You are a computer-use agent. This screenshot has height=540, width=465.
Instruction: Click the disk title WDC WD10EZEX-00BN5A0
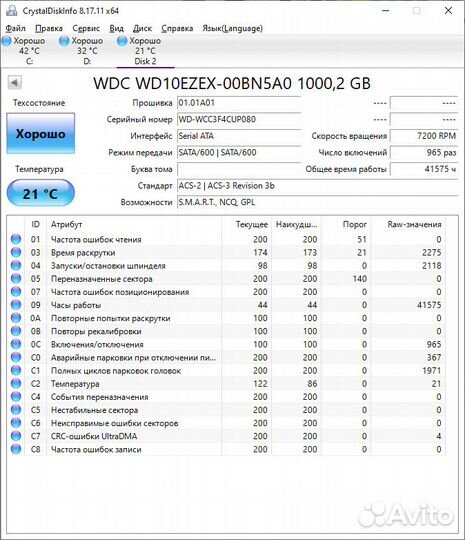232,83
